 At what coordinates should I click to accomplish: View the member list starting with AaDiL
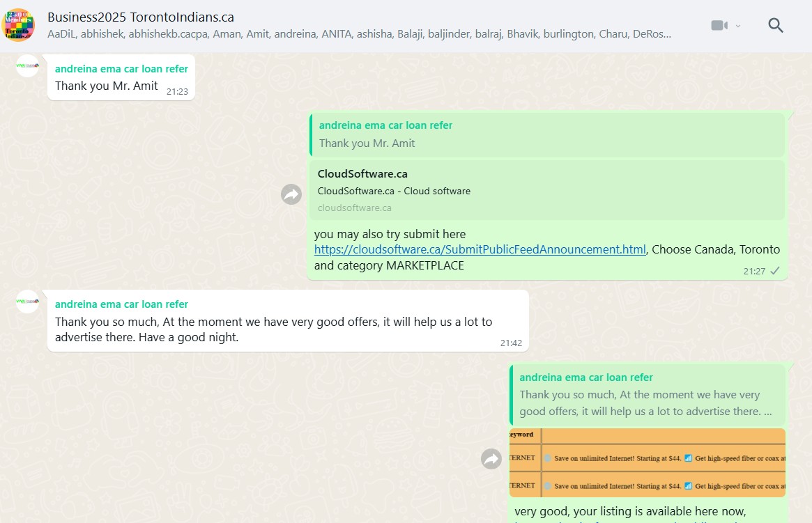point(359,34)
